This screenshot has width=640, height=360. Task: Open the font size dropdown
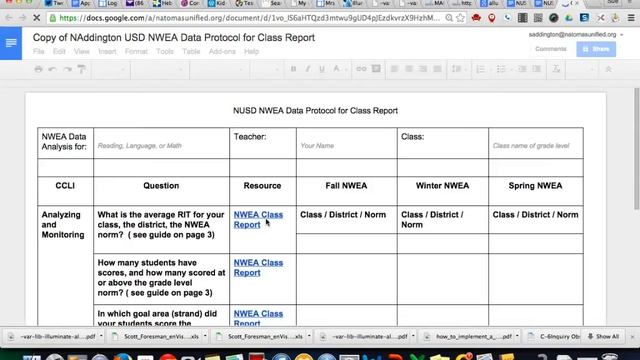point(266,69)
